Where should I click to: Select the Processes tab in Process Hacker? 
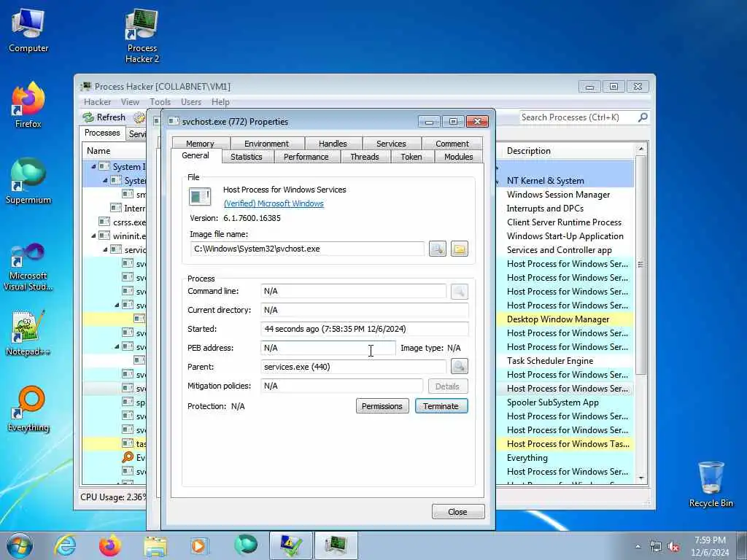click(102, 133)
